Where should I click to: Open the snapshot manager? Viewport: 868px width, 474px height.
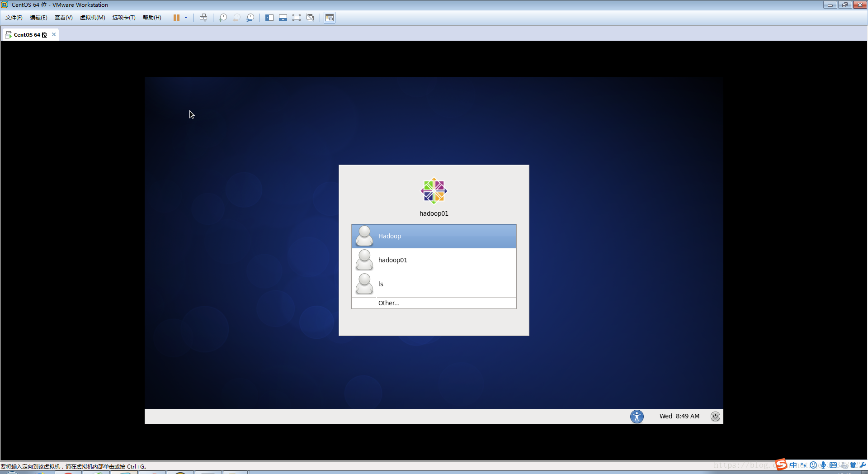[250, 18]
